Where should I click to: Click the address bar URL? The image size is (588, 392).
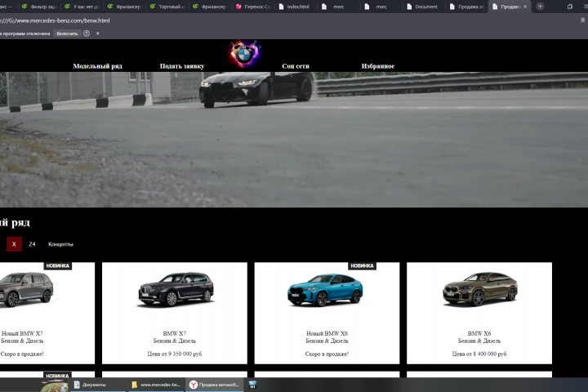pyautogui.click(x=55, y=20)
